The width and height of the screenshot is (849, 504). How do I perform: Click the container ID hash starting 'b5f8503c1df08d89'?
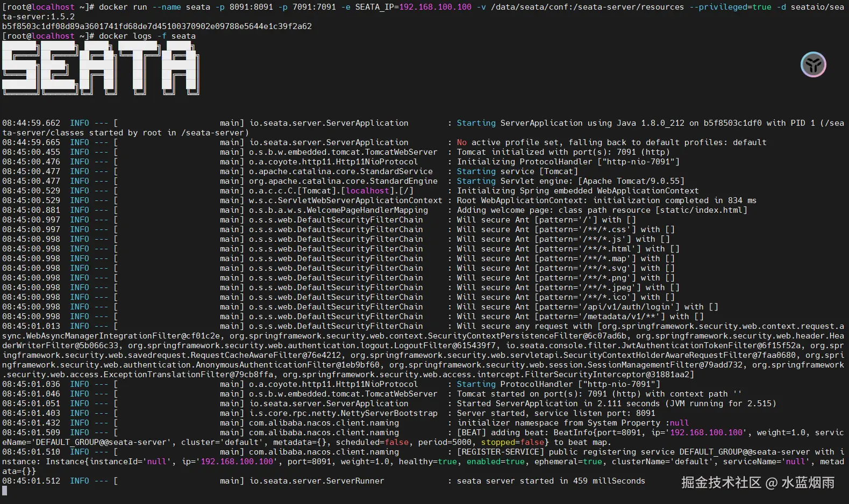click(x=157, y=26)
